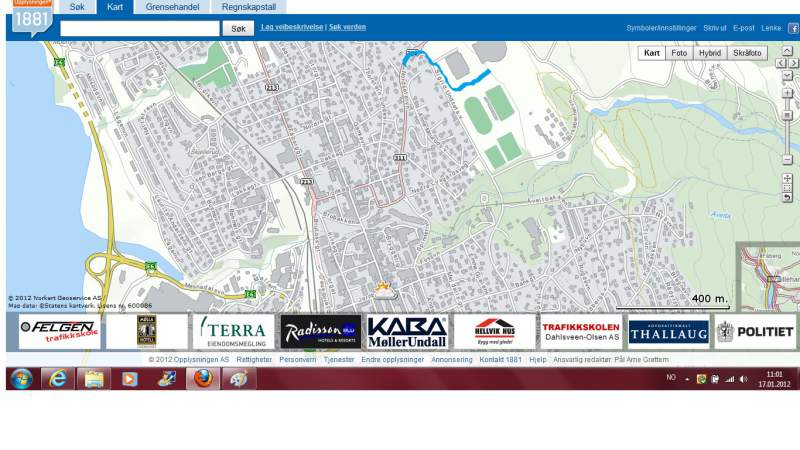Screen dimensions: 800x450
Task: Open Symbolerinnstillinger settings
Action: 661,28
